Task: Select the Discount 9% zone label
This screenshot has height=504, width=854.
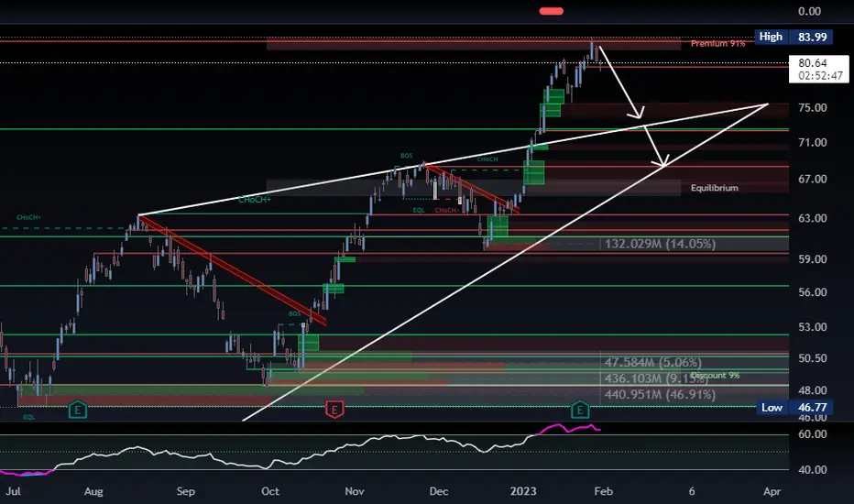Action: coord(715,376)
